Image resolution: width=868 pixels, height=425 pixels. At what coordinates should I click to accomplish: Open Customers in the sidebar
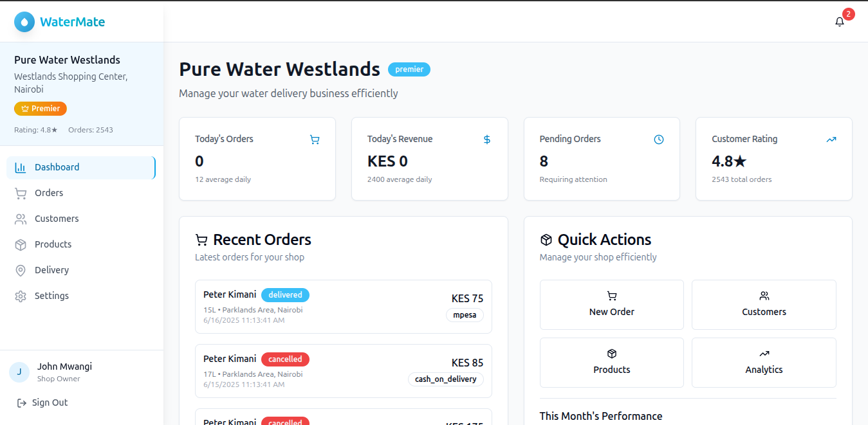click(81, 219)
